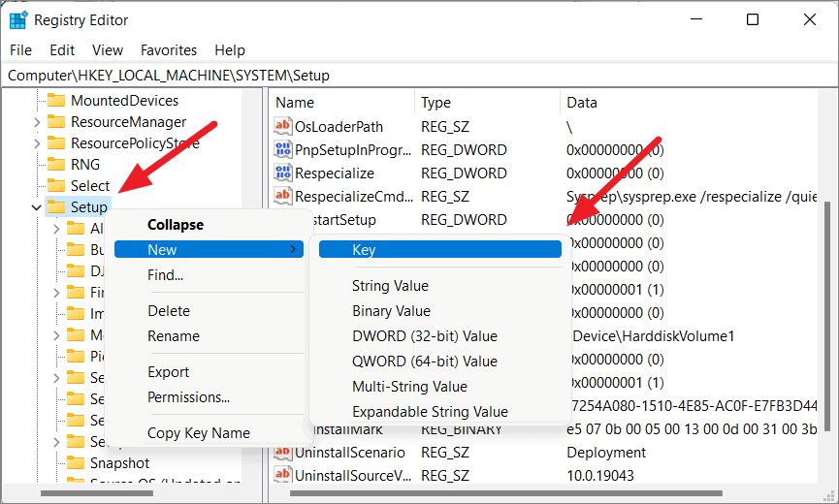Select QWORD (64-bit) Value option
839x504 pixels.
point(425,361)
